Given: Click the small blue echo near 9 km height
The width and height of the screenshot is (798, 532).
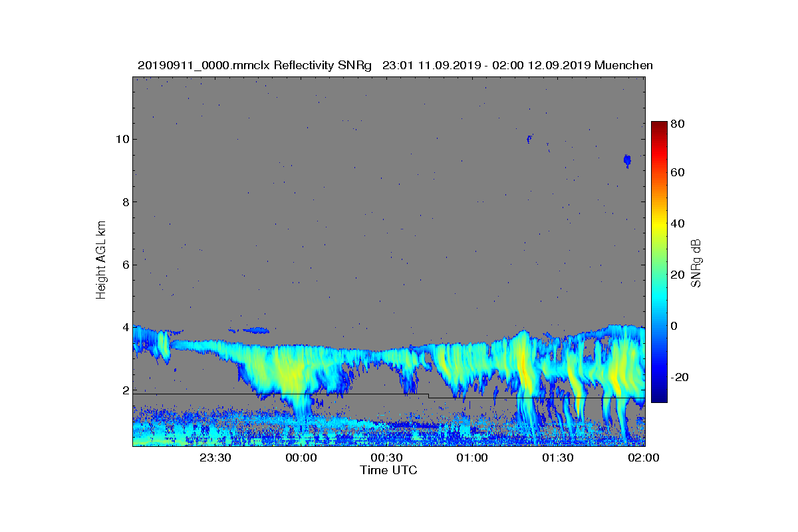Looking at the screenshot, I should [627, 160].
